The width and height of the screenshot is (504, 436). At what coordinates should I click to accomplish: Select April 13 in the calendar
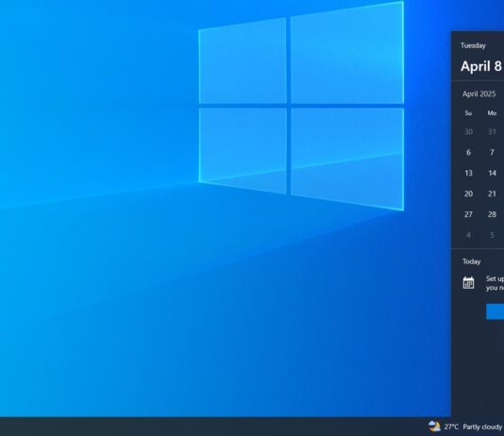(468, 174)
